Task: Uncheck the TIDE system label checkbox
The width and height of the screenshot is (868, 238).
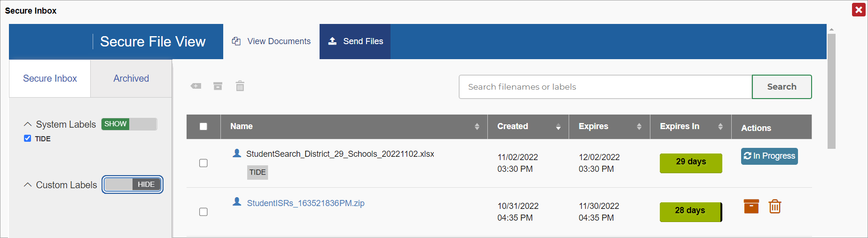Action: tap(27, 138)
